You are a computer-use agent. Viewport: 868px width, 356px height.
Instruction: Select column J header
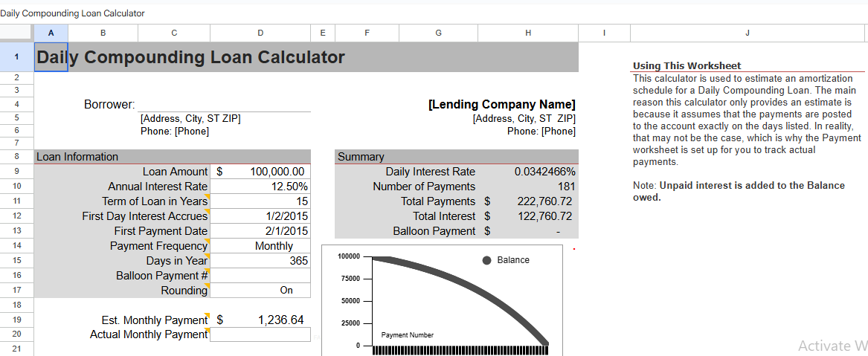click(x=748, y=33)
